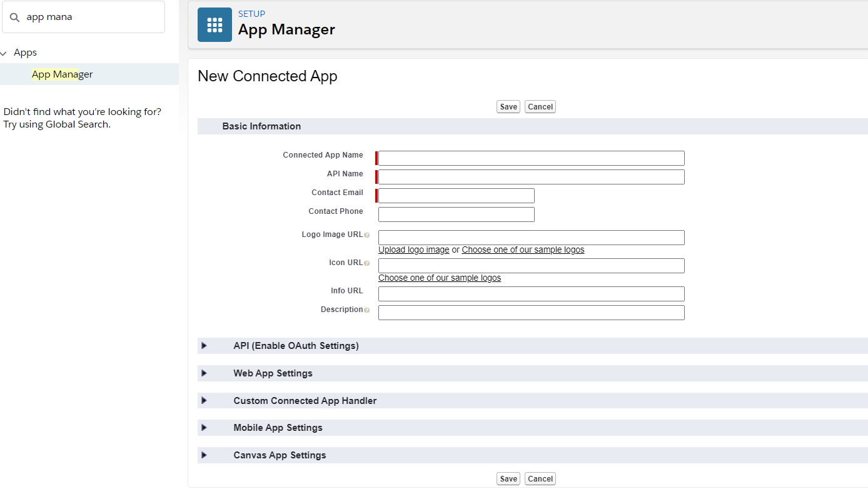Click the search magnifier icon

tap(15, 18)
